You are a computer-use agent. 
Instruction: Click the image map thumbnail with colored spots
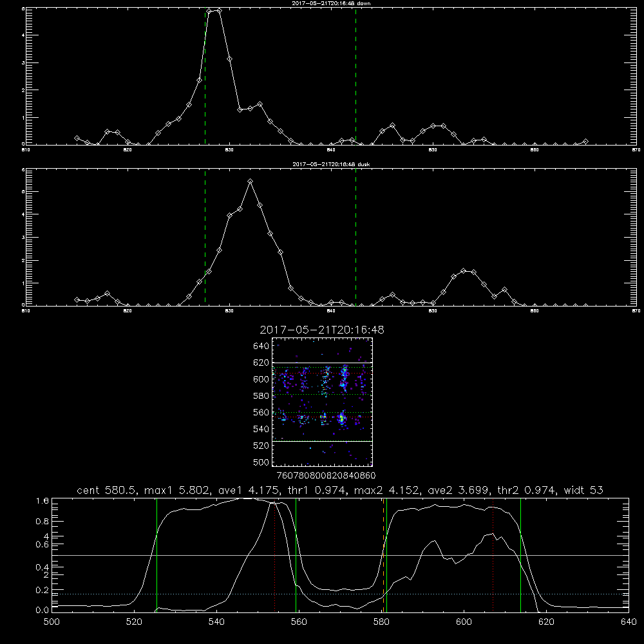(323, 402)
